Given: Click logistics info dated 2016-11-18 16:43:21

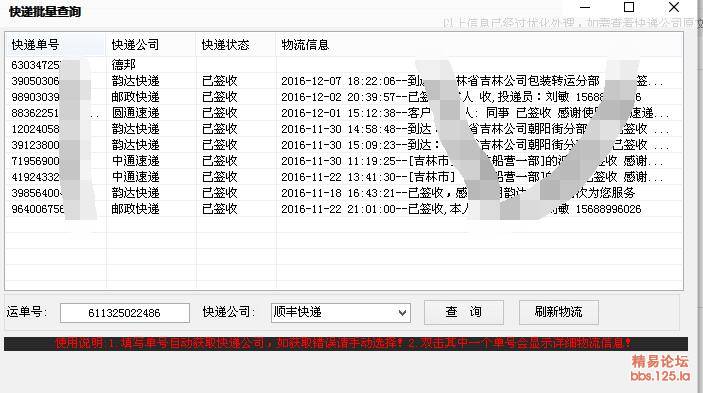Looking at the screenshot, I should coord(458,193).
